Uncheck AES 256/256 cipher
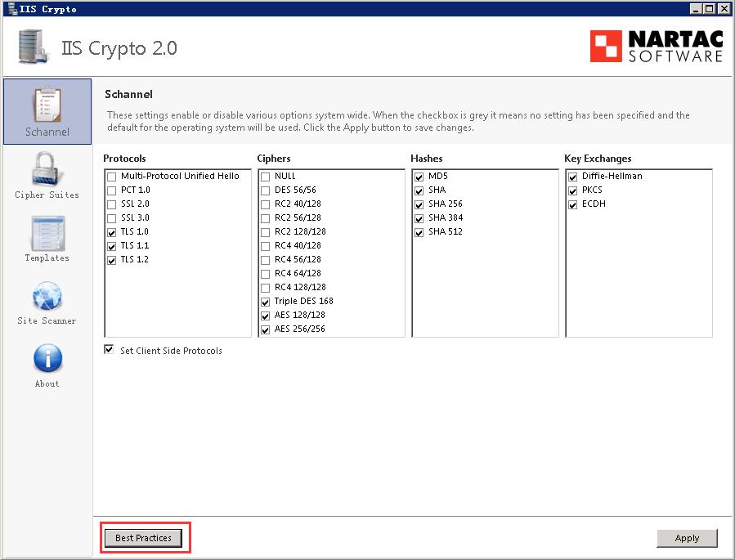Image resolution: width=735 pixels, height=560 pixels. tap(266, 330)
